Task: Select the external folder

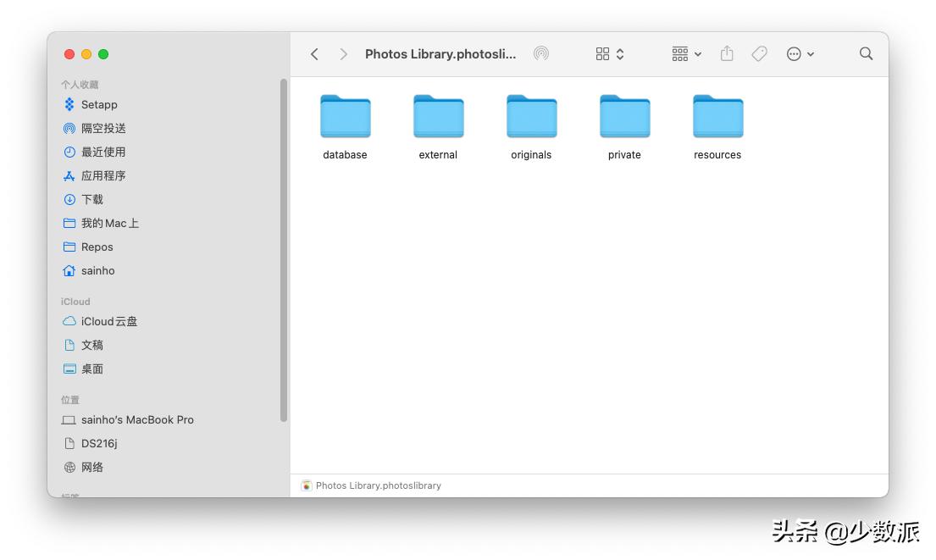Action: click(438, 128)
